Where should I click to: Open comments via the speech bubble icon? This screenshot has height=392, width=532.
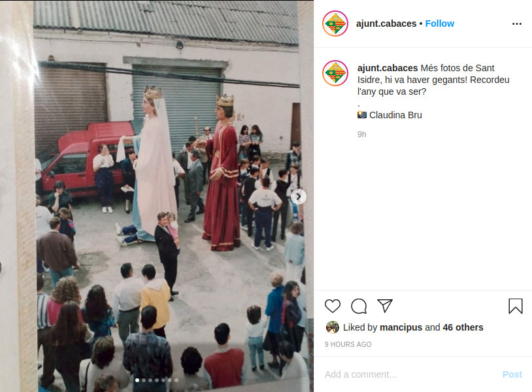point(359,306)
